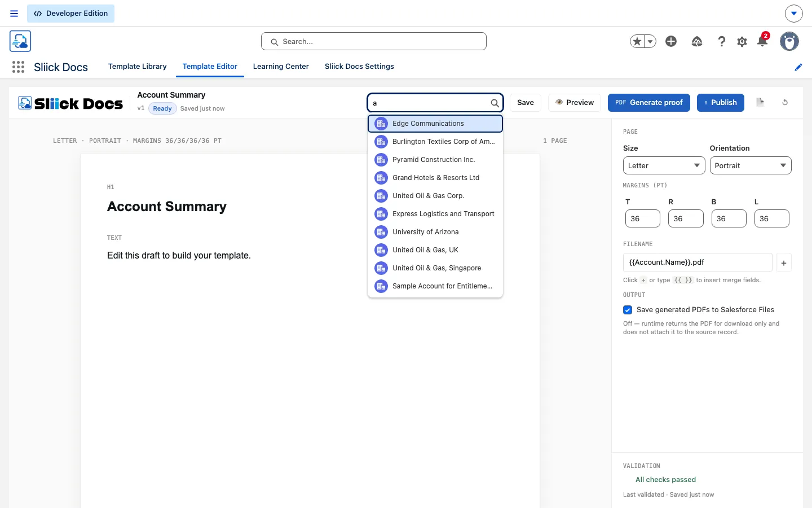
Task: Click the Preview button
Action: point(575,103)
